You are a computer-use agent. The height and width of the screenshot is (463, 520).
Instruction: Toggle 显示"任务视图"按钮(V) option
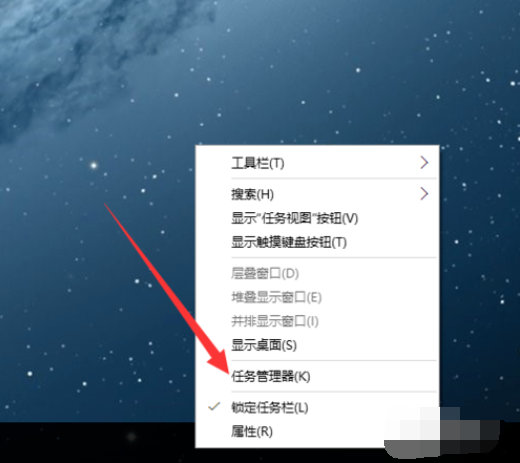pyautogui.click(x=317, y=218)
